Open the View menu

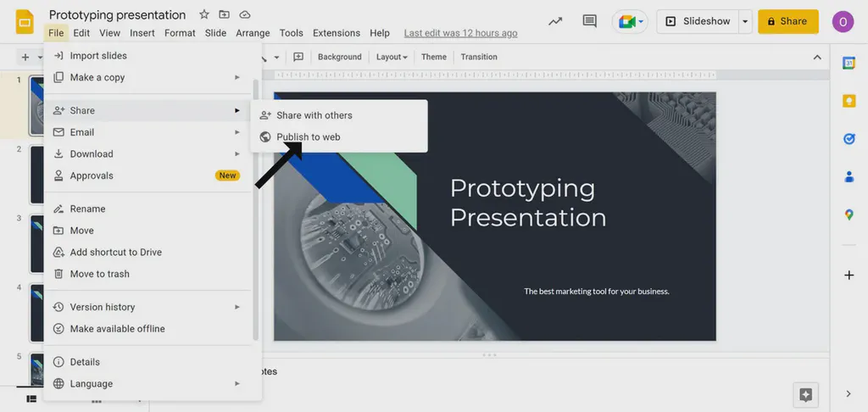[x=109, y=33]
